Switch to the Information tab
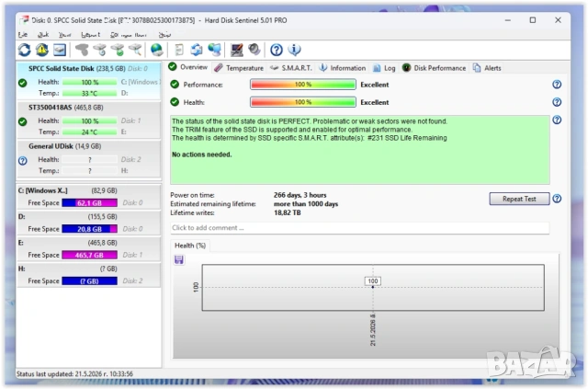Image resolution: width=588 pixels, height=389 pixels. pos(343,68)
